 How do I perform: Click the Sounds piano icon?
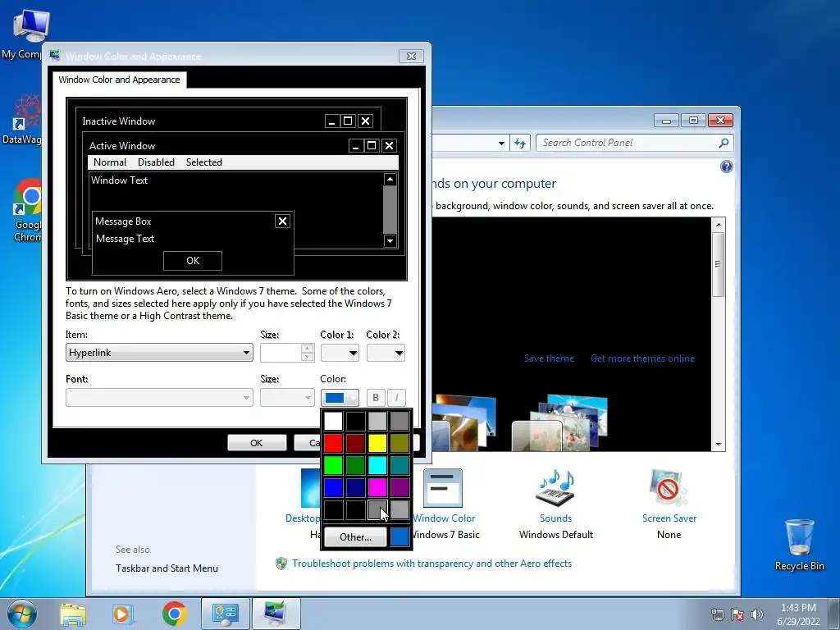(x=555, y=487)
